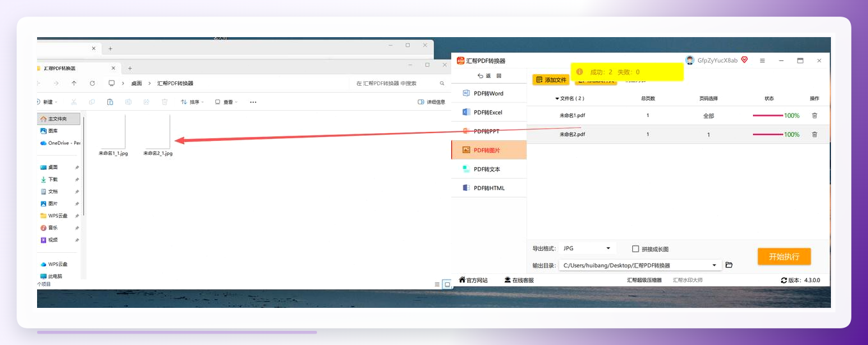Open the 查看 view dropdown
868x345 pixels.
tap(226, 102)
